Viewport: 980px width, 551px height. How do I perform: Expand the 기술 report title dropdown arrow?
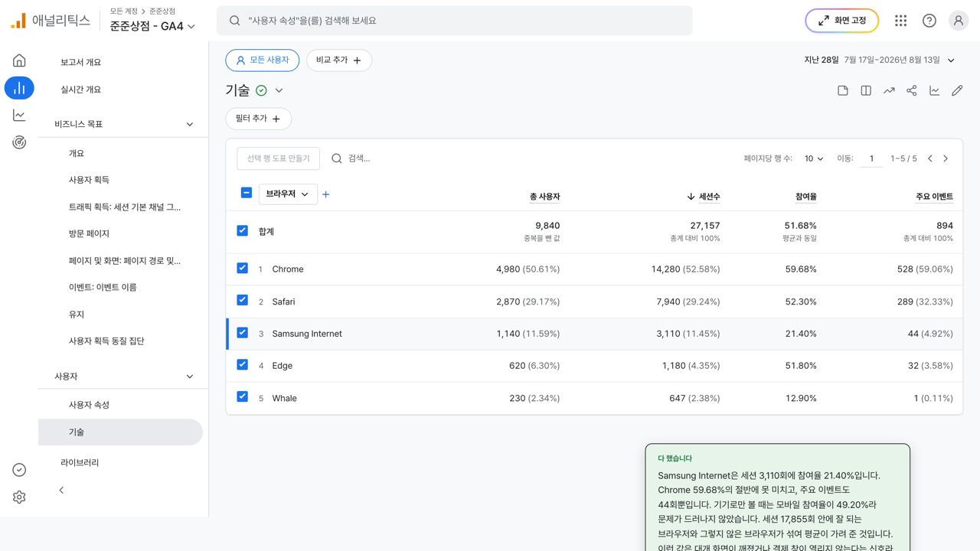coord(279,90)
